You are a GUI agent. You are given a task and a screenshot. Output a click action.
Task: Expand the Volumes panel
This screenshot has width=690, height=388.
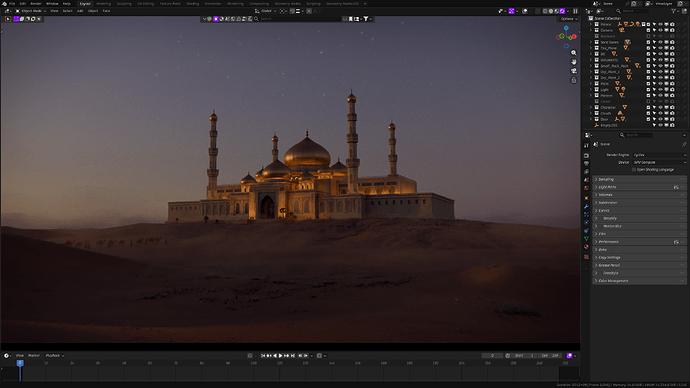click(639, 195)
